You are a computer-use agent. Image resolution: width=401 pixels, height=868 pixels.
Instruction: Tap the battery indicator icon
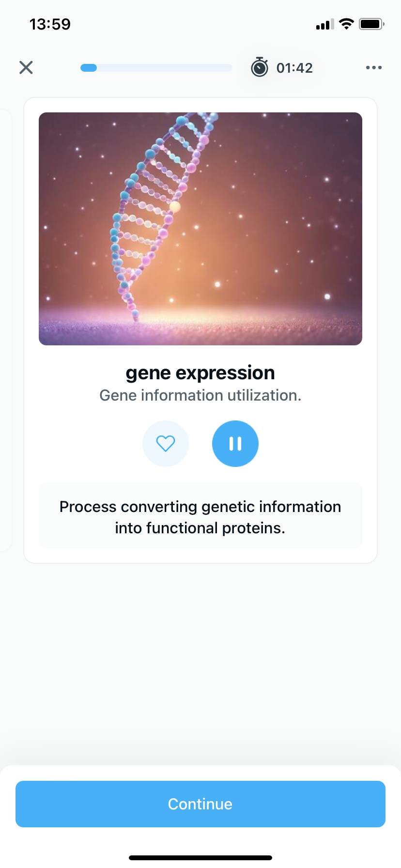coord(371,24)
